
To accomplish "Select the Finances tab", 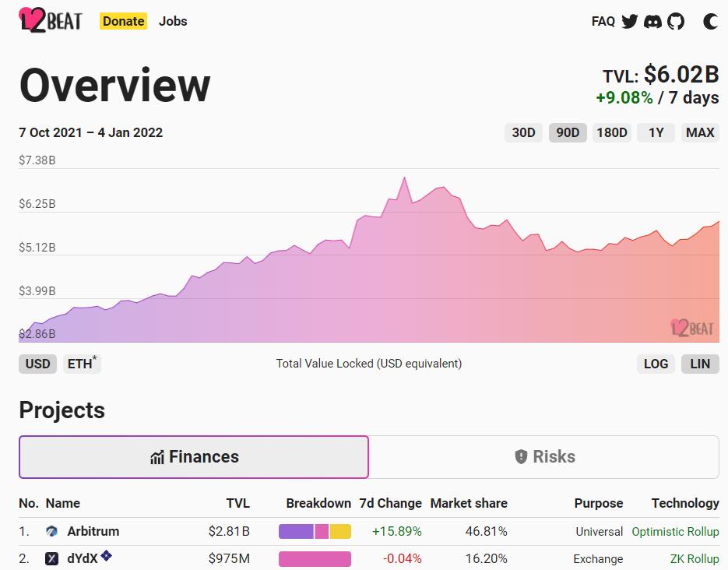I will 194,457.
